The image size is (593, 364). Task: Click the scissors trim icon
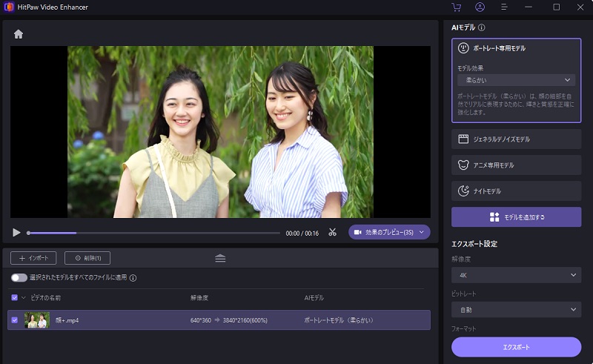pos(332,232)
